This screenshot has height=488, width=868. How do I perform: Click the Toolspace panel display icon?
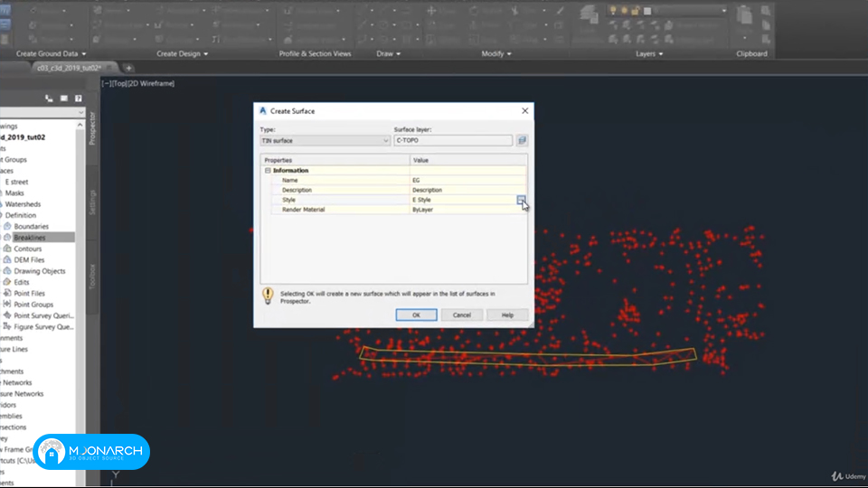click(63, 99)
